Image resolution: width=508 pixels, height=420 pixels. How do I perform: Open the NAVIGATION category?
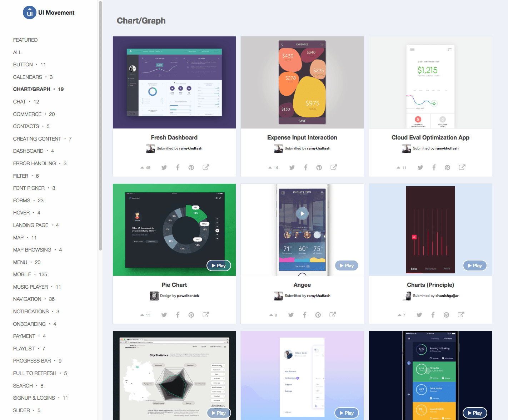(27, 299)
